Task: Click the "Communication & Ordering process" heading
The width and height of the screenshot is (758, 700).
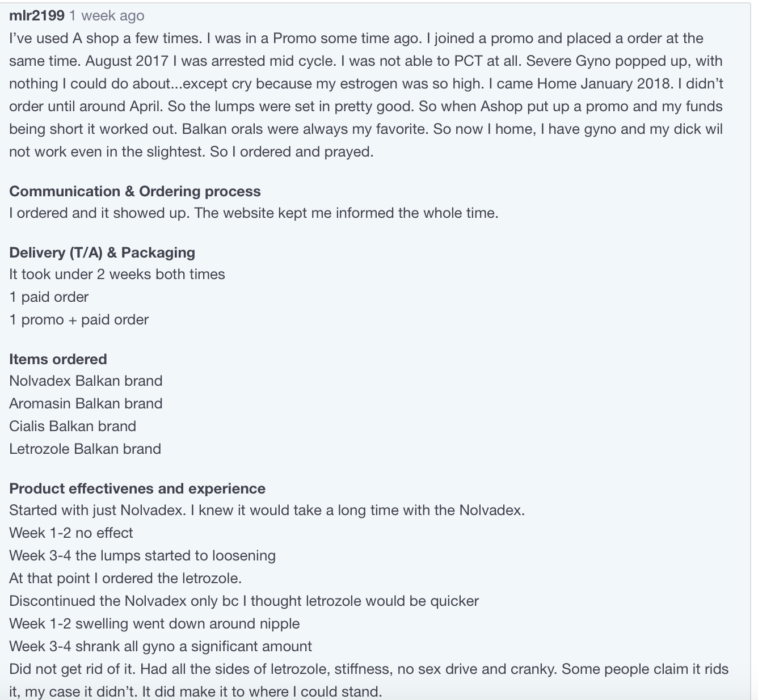Action: point(135,191)
